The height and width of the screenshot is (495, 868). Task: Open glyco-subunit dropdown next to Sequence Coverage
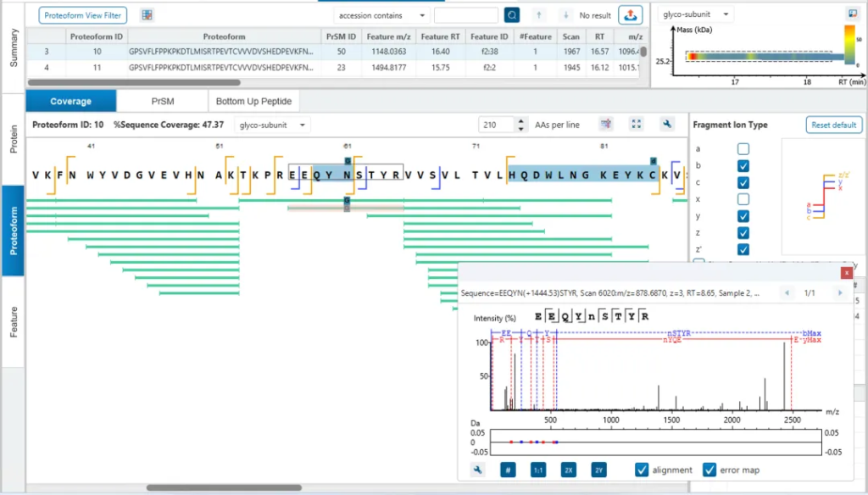point(272,125)
